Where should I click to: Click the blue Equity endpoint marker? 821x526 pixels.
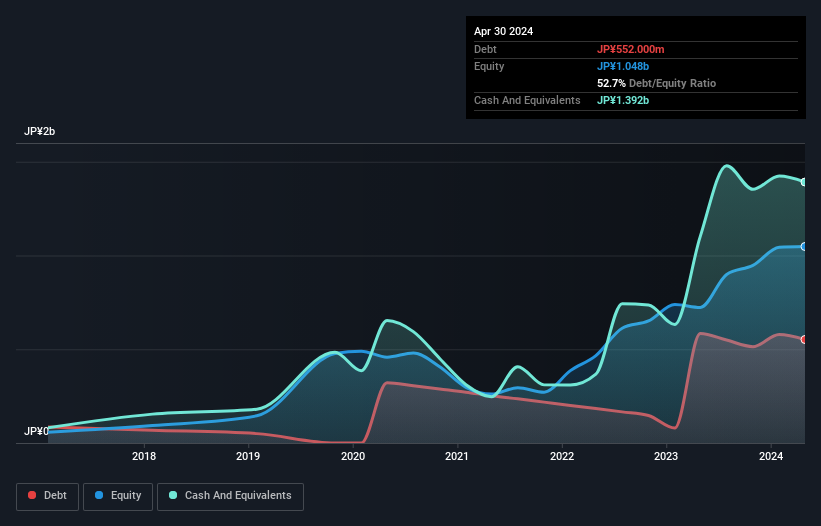click(804, 247)
